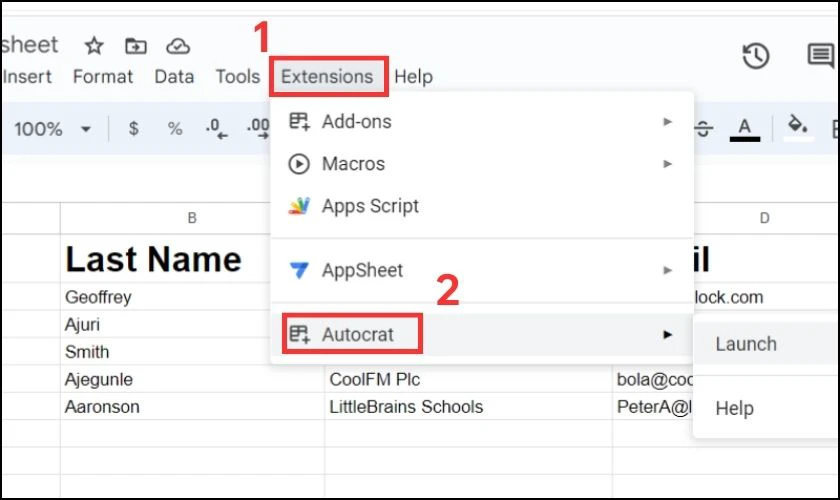The height and width of the screenshot is (500, 840).
Task: Open the Format menu
Action: 103,77
